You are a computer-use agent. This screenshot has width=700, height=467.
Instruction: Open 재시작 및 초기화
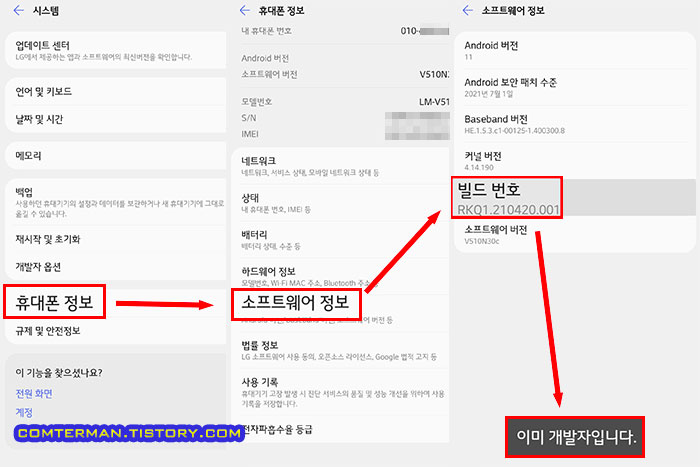click(x=116, y=239)
